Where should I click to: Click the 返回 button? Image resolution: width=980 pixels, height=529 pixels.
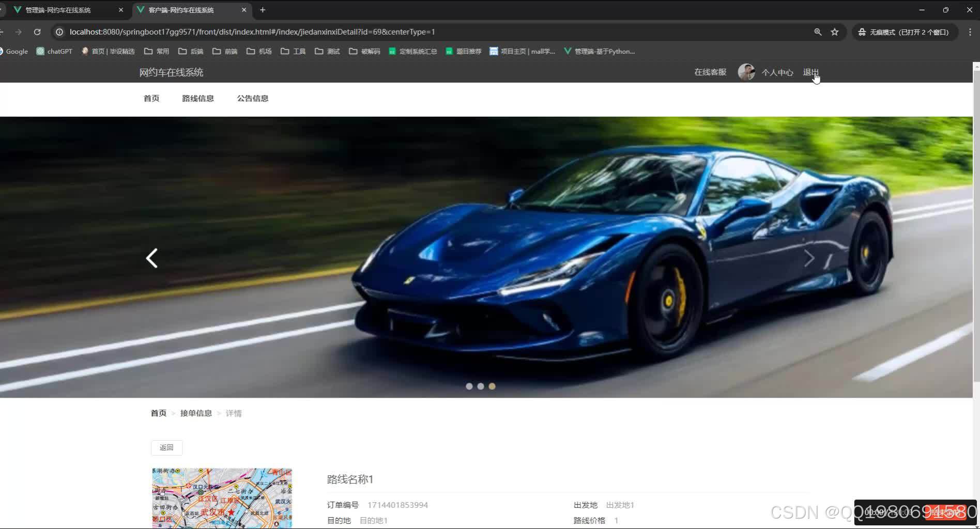166,447
